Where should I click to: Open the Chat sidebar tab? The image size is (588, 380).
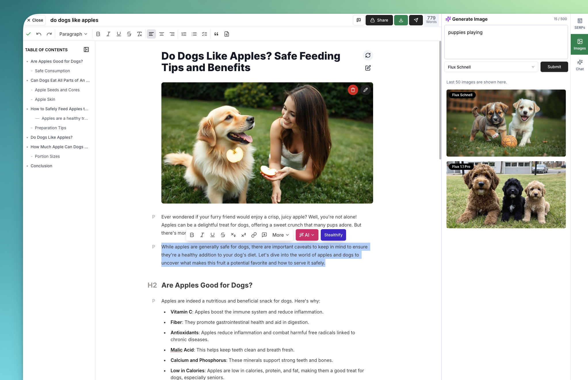tap(579, 65)
